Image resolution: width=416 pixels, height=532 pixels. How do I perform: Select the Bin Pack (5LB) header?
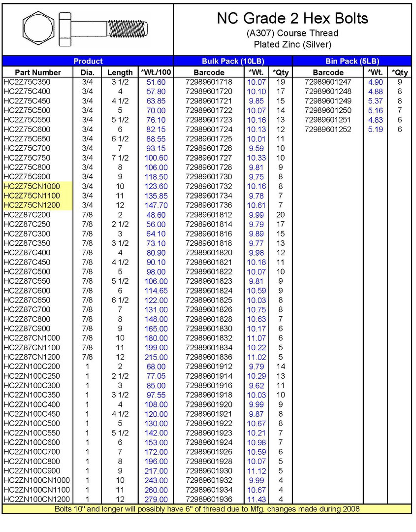(x=352, y=61)
